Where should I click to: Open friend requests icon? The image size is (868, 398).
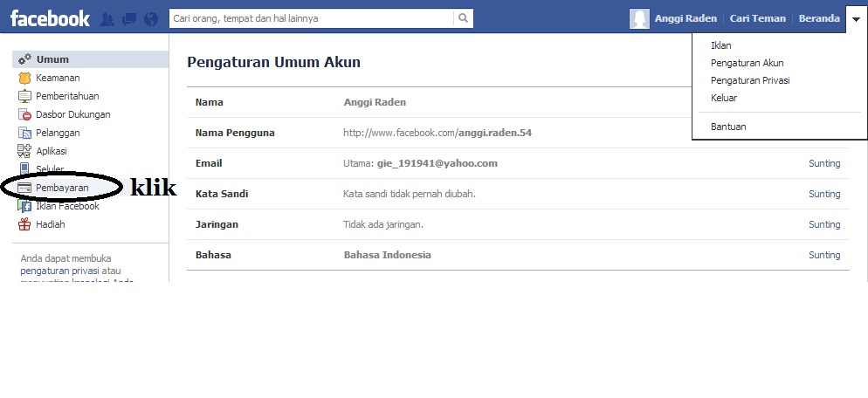click(x=107, y=19)
